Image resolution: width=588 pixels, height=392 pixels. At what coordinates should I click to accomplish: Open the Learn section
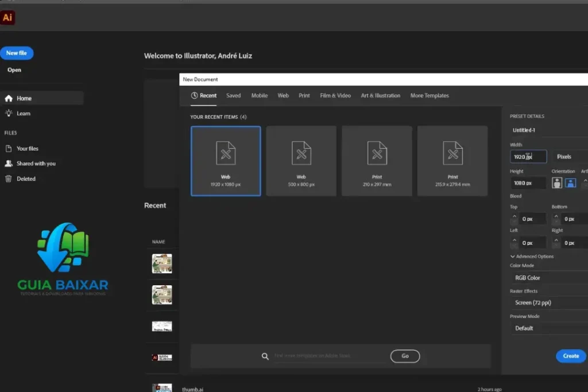coord(23,113)
